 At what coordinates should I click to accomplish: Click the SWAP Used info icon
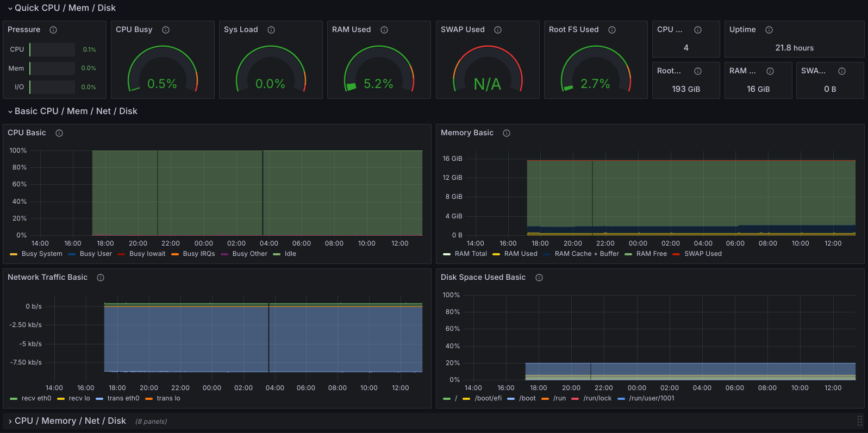pos(498,30)
